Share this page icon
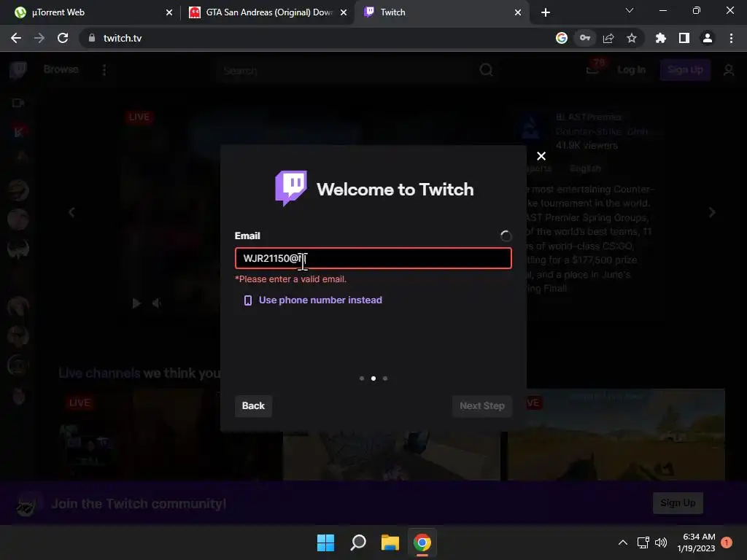This screenshot has width=747, height=560. coord(608,38)
